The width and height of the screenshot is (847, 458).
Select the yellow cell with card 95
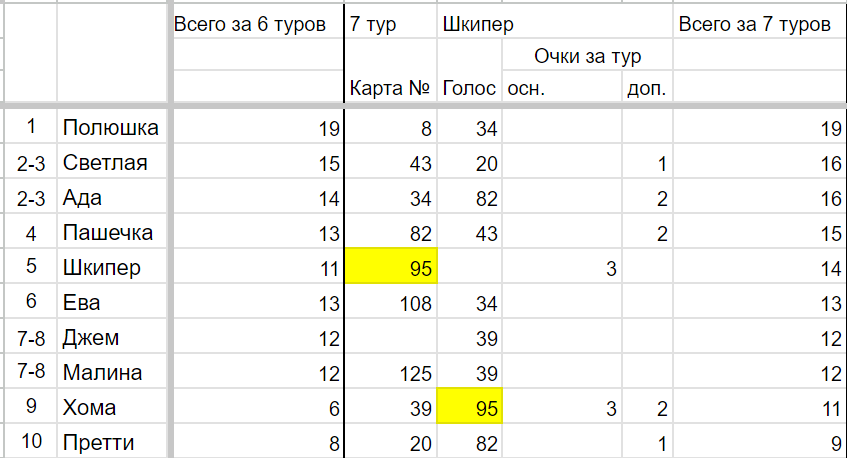[391, 266]
